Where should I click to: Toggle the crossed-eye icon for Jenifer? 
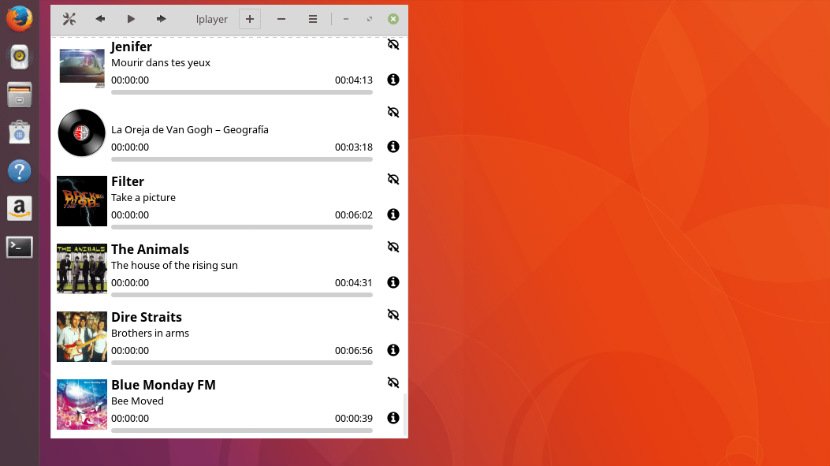[393, 44]
